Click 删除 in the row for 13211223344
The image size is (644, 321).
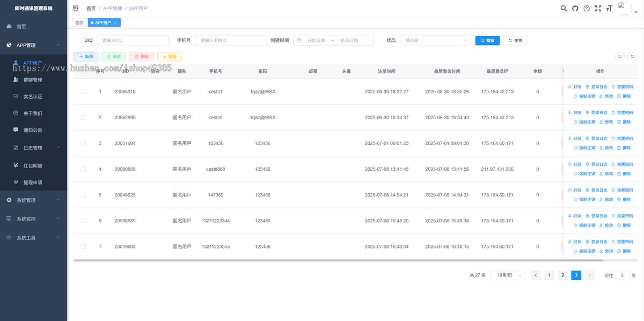point(624,225)
